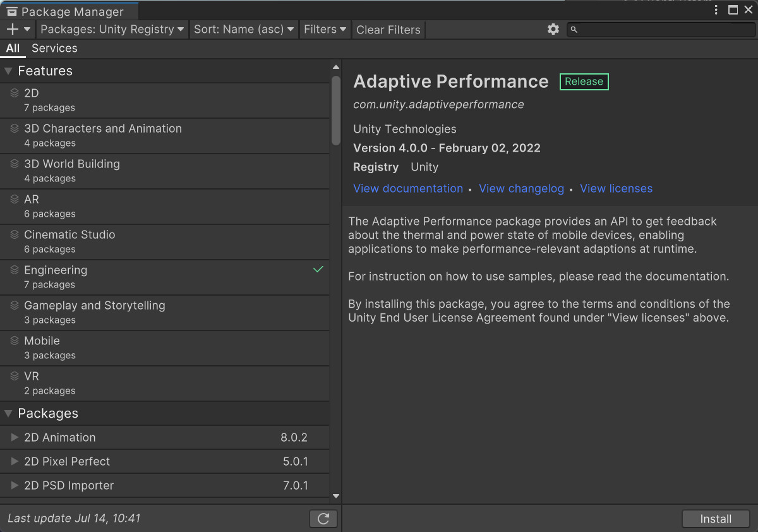Click the installed checkmark on Engineering

[x=318, y=269]
